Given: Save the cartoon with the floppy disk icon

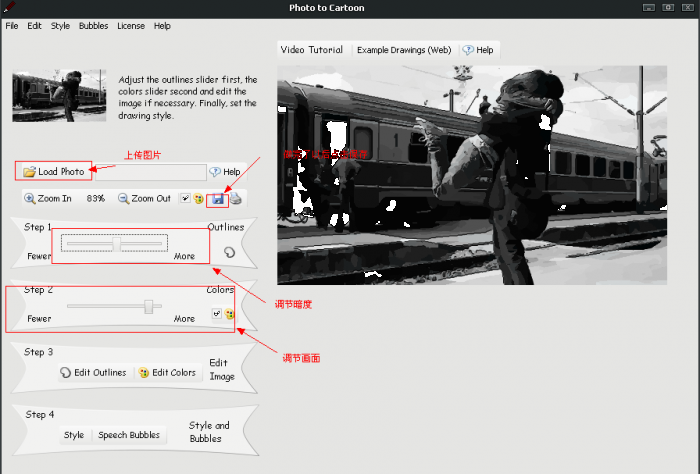Looking at the screenshot, I should (x=217, y=199).
